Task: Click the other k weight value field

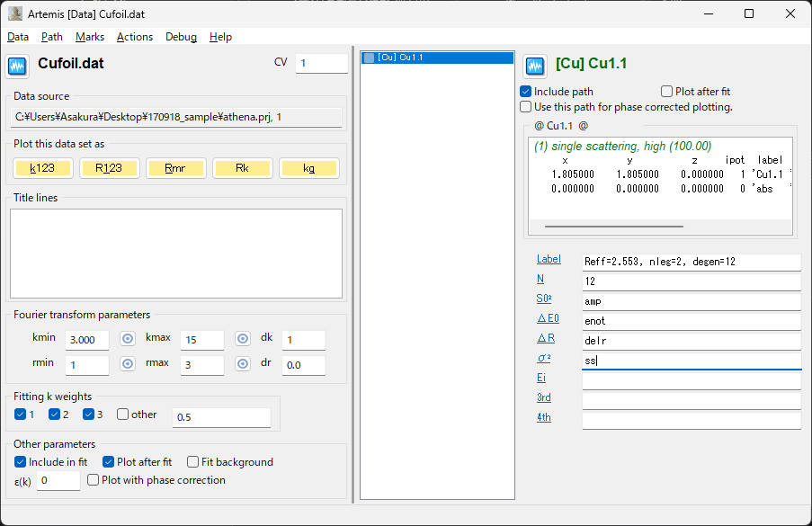Action: [221, 417]
